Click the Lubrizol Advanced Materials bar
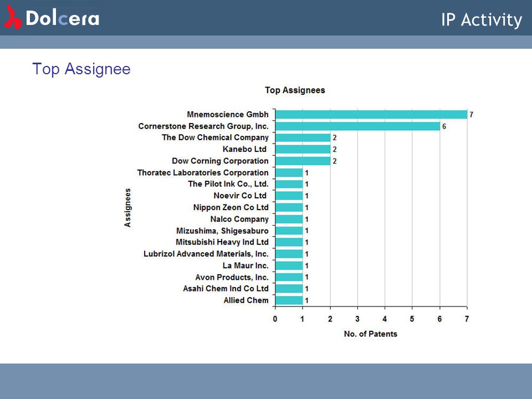The height and width of the screenshot is (399, 532). click(x=289, y=254)
